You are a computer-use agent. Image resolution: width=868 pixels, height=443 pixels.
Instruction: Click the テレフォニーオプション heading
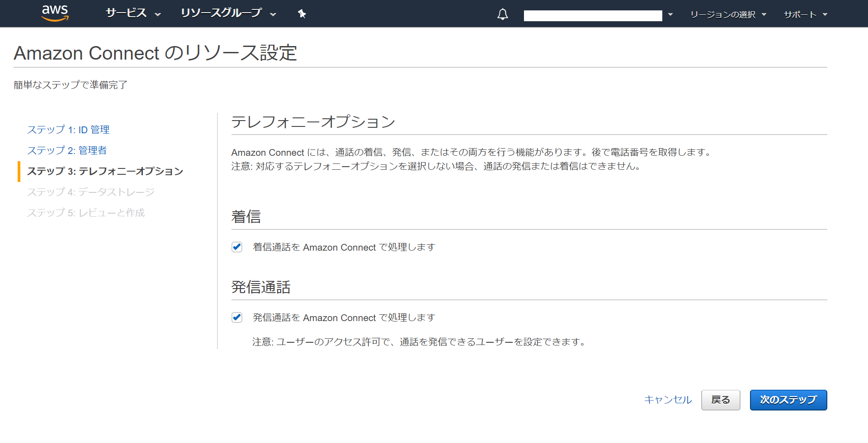click(x=313, y=121)
